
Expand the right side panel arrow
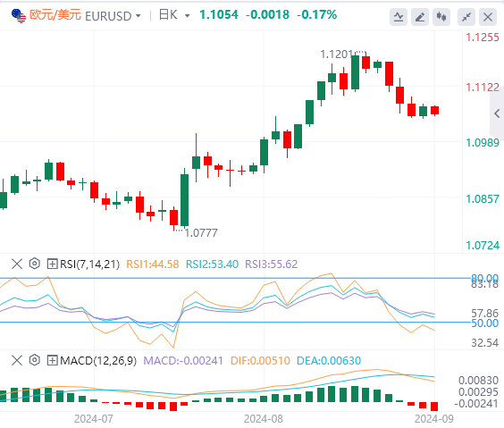click(x=497, y=113)
